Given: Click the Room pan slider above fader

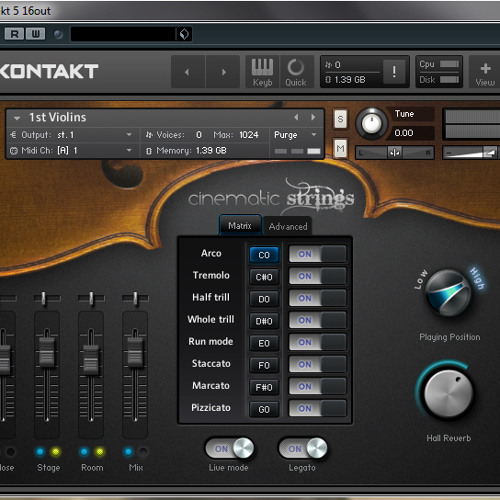Looking at the screenshot, I should click(x=91, y=298).
